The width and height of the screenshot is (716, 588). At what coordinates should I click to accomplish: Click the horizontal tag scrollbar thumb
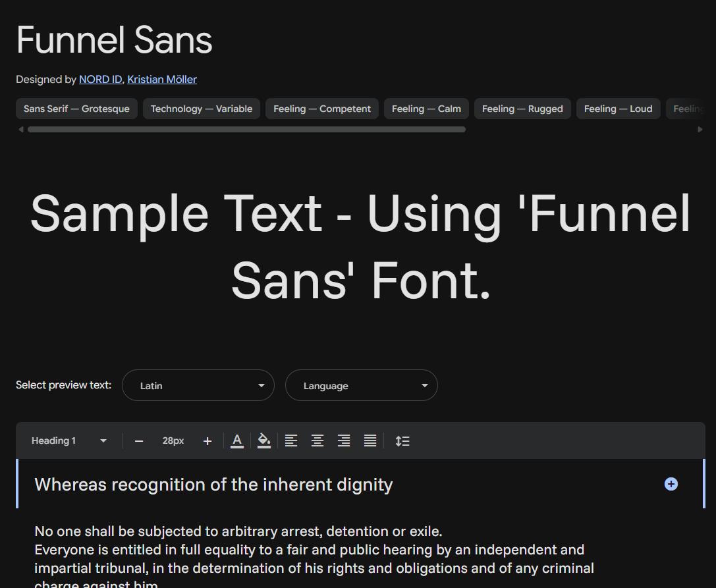(246, 130)
